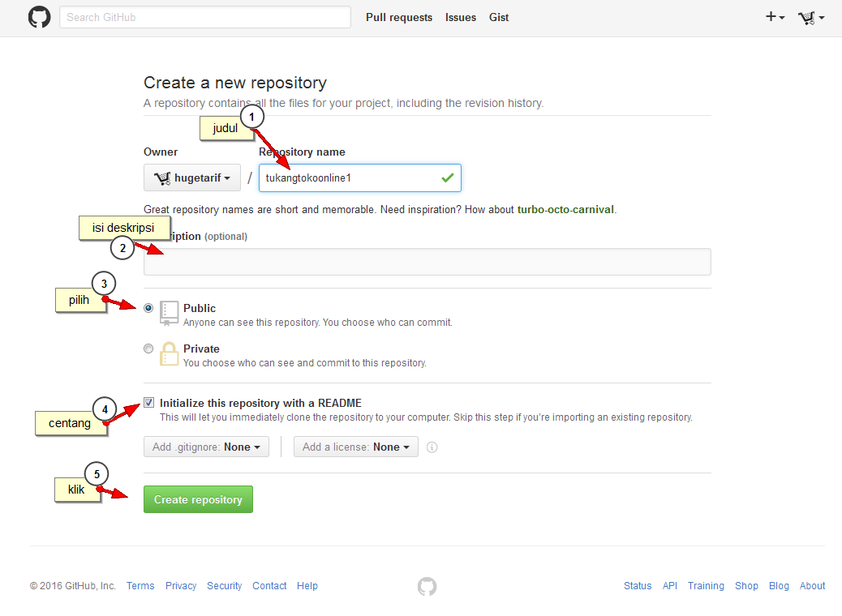Image resolution: width=842 pixels, height=616 pixels.
Task: Click the Public repository book icon
Action: click(169, 313)
